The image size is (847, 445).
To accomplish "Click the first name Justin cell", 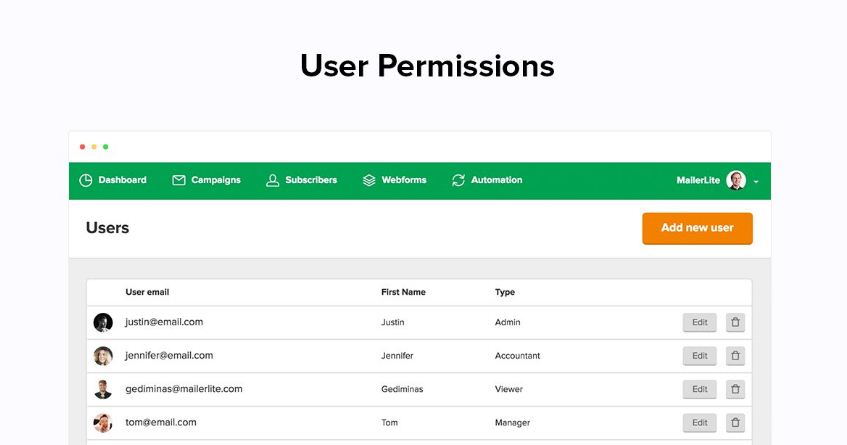I will tap(393, 322).
